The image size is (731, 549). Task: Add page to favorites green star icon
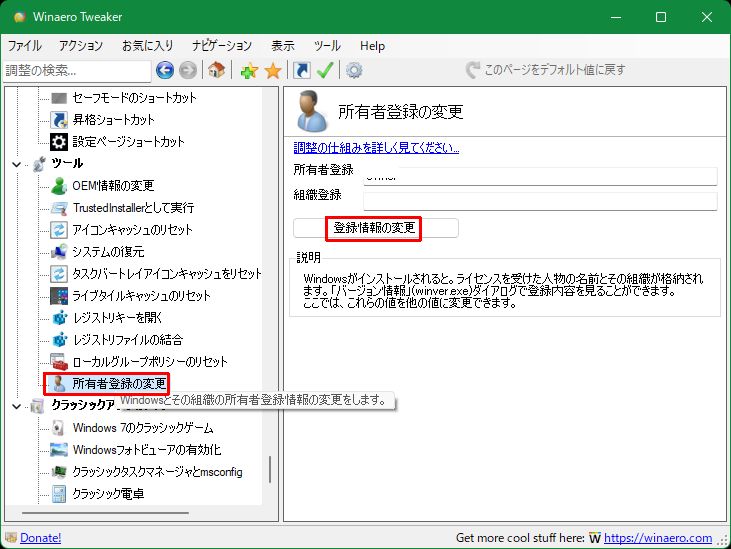(249, 71)
